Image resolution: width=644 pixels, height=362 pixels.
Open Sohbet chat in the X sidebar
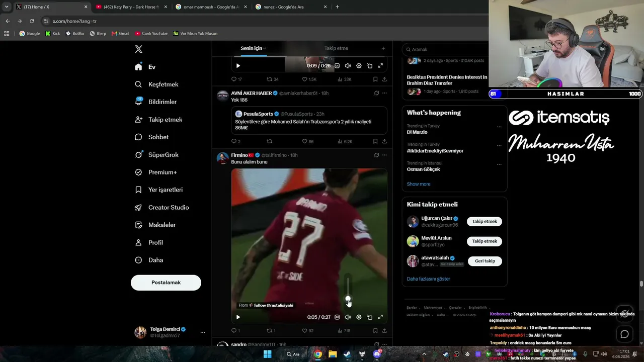[x=151, y=137]
